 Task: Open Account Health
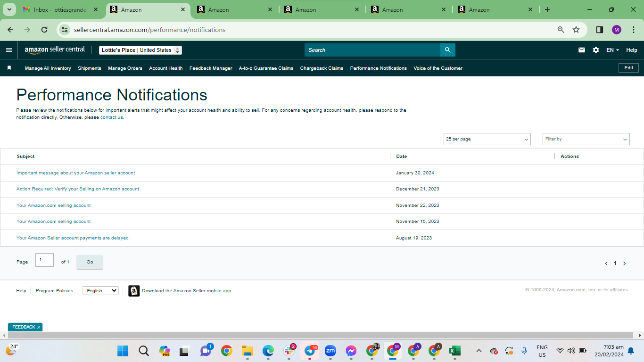click(x=166, y=68)
